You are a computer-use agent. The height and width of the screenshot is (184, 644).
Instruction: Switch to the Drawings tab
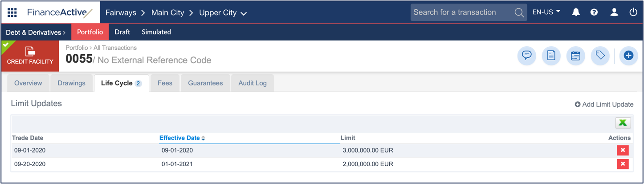(x=71, y=83)
